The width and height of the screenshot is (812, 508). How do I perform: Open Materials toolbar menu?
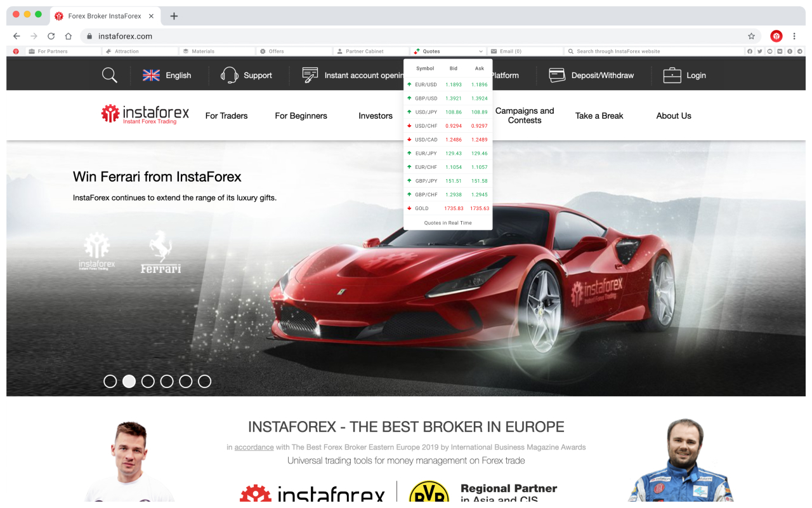pyautogui.click(x=218, y=51)
